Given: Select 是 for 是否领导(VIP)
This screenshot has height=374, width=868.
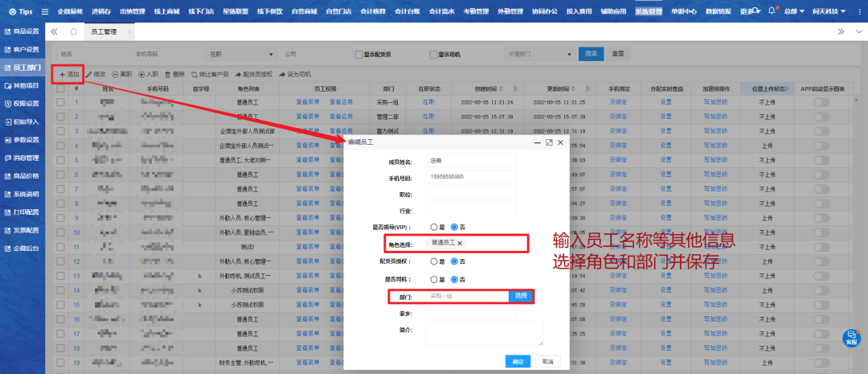Looking at the screenshot, I should (x=433, y=228).
